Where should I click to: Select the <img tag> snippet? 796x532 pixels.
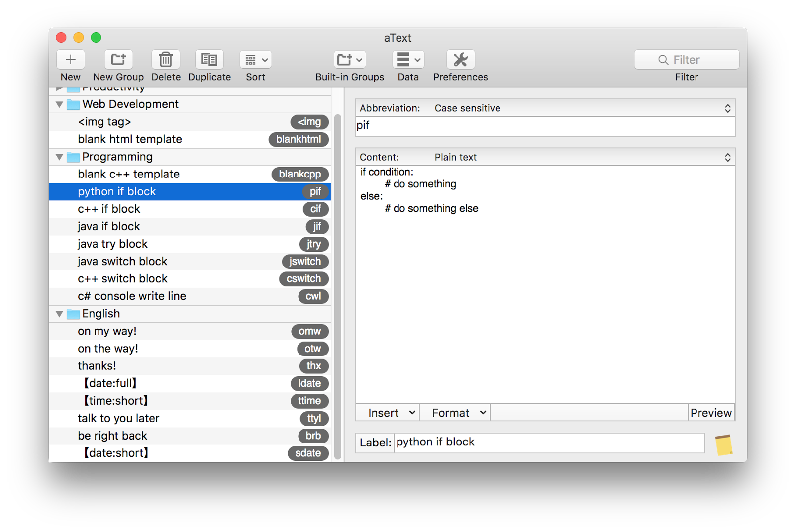click(x=190, y=122)
